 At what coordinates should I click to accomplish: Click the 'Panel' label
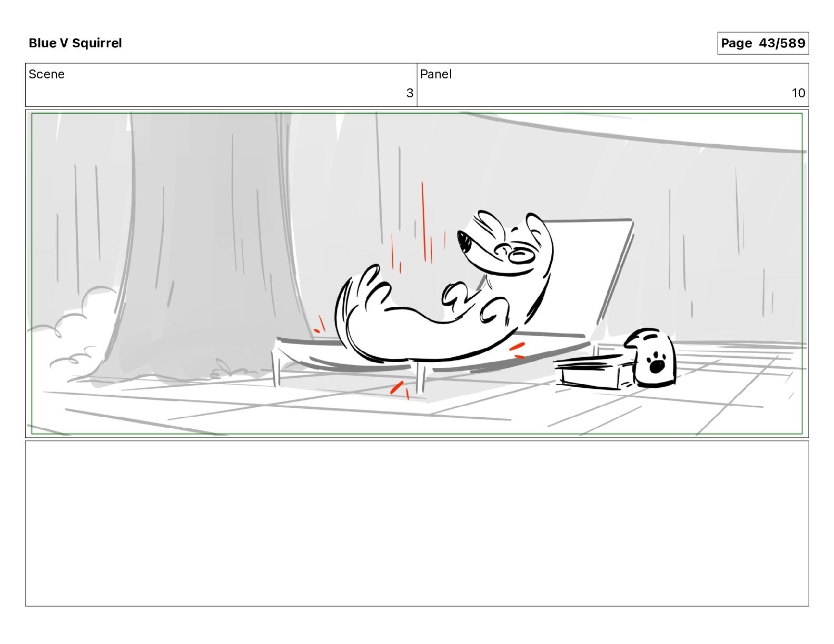[x=436, y=74]
